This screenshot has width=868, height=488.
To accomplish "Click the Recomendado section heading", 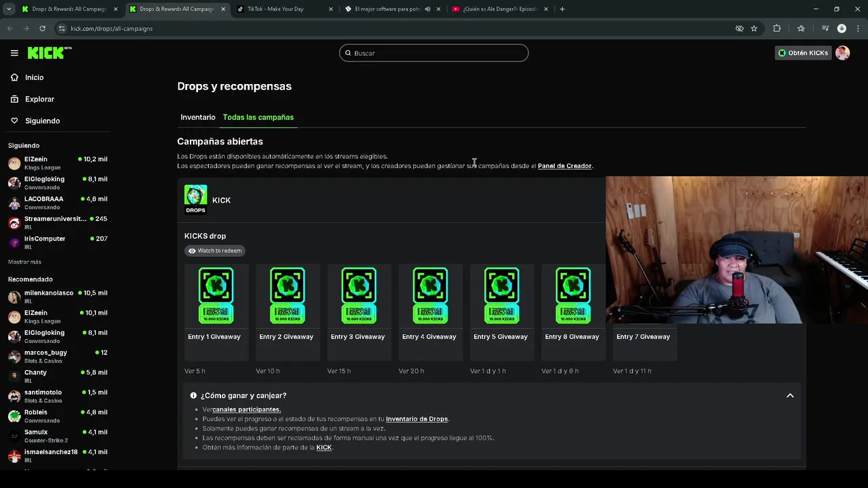I will tap(31, 279).
